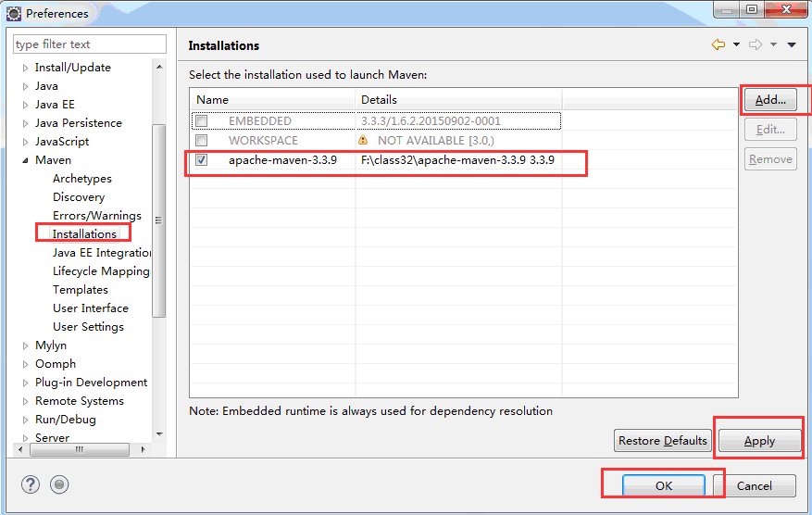Select Lifecycle Mappings under Maven
The image size is (812, 515).
101,271
